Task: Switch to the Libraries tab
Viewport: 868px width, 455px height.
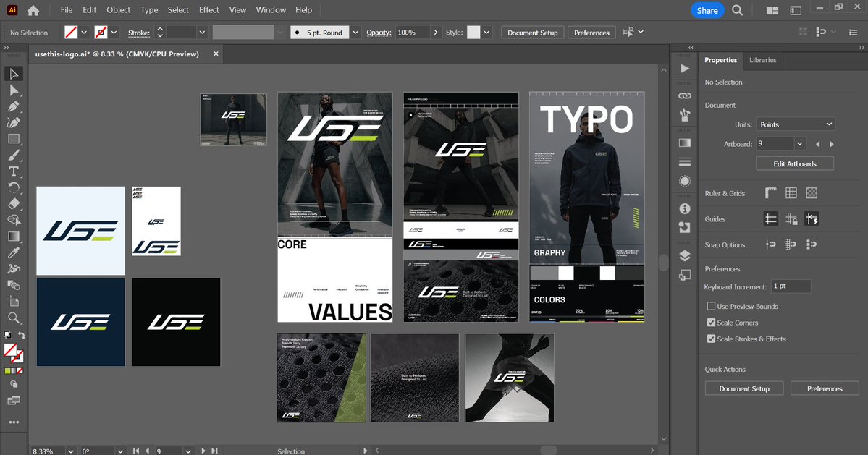Action: coord(763,60)
